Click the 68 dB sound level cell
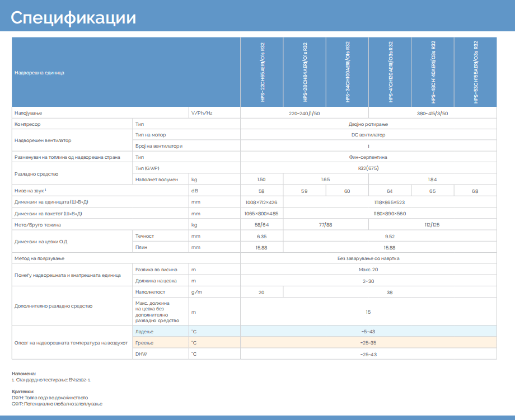This screenshot has width=515, height=420. pyautogui.click(x=475, y=191)
